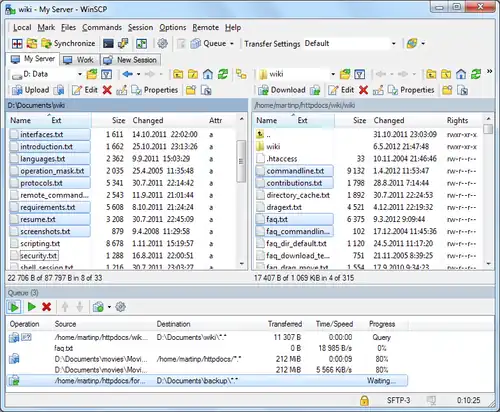Toggle the first queue toolbar play button
This screenshot has width=500, height=412.
click(x=14, y=307)
